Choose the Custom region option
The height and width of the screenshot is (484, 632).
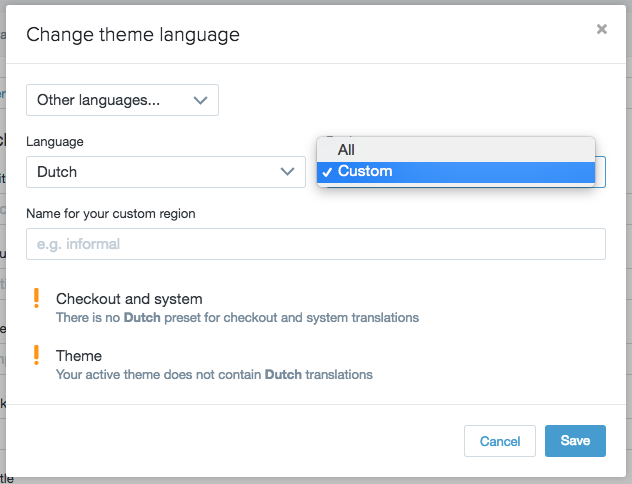point(365,171)
